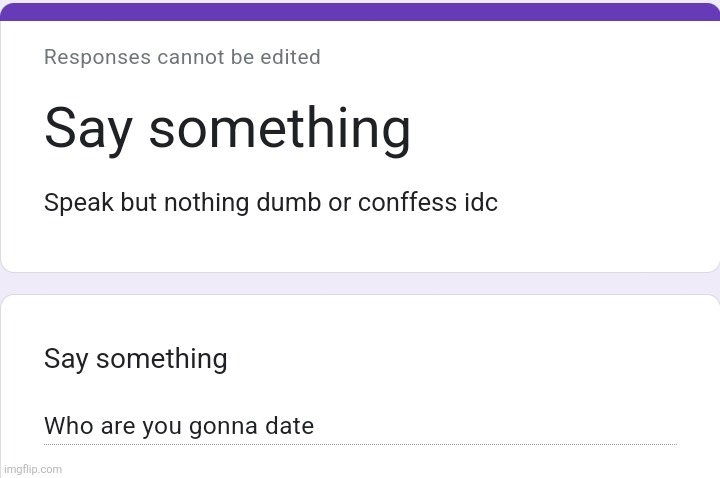Click the lavender gap between the two cards

(x=360, y=283)
